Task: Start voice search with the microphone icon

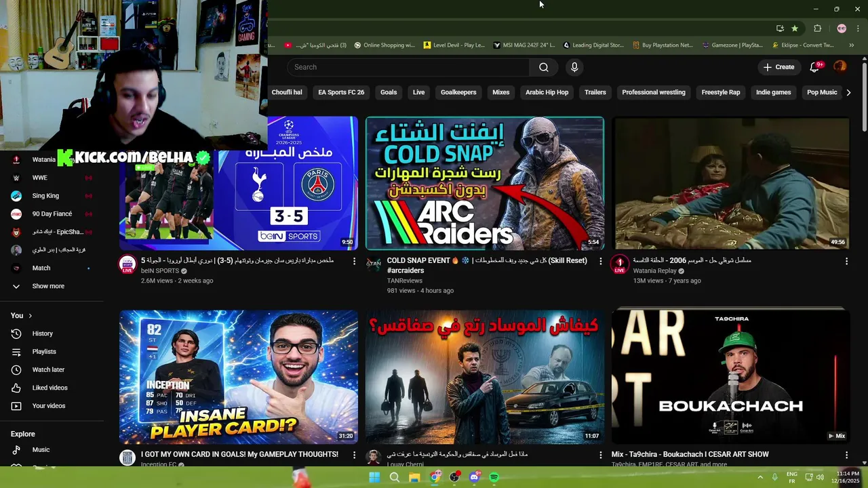Action: [574, 67]
